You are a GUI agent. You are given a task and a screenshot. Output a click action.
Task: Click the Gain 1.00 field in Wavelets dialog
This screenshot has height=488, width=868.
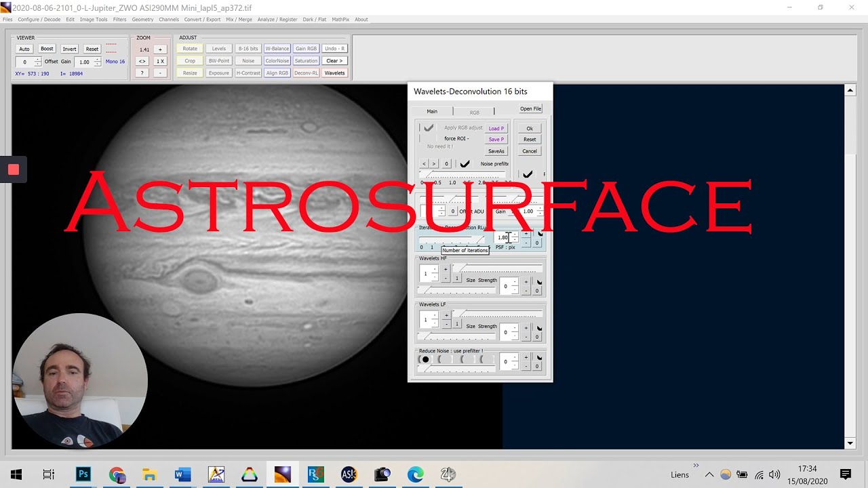tap(528, 211)
